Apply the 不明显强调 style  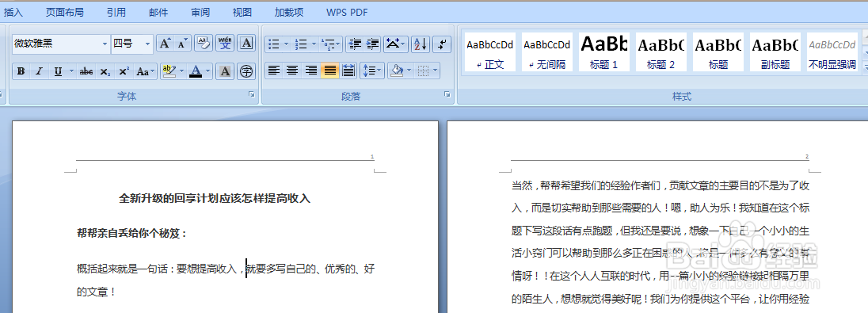tap(832, 52)
